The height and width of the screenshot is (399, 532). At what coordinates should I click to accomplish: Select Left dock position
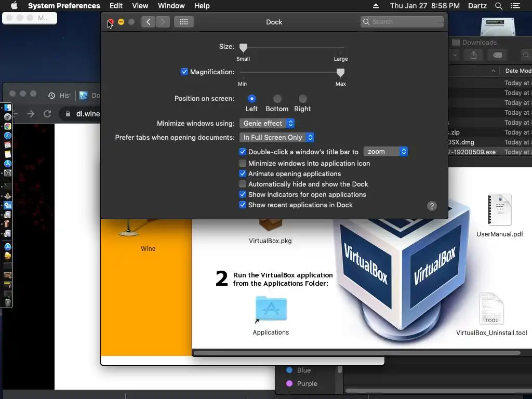(x=252, y=99)
